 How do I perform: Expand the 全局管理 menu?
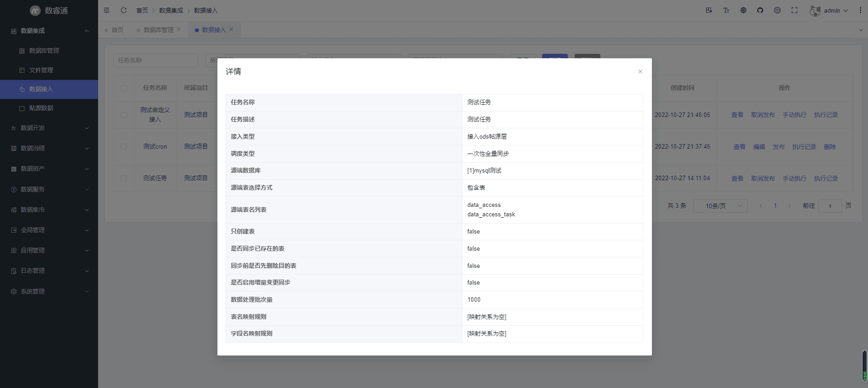point(49,230)
